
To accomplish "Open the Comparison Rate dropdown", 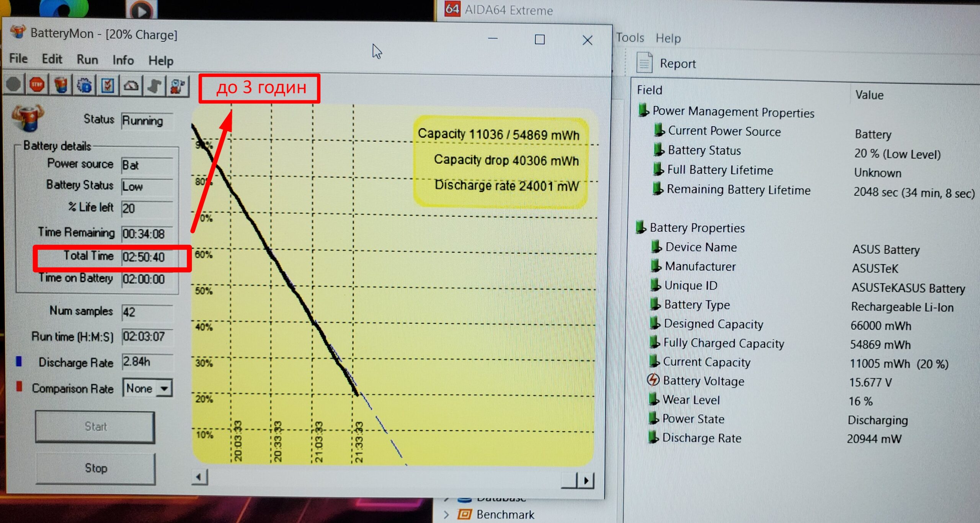I will pyautogui.click(x=164, y=388).
